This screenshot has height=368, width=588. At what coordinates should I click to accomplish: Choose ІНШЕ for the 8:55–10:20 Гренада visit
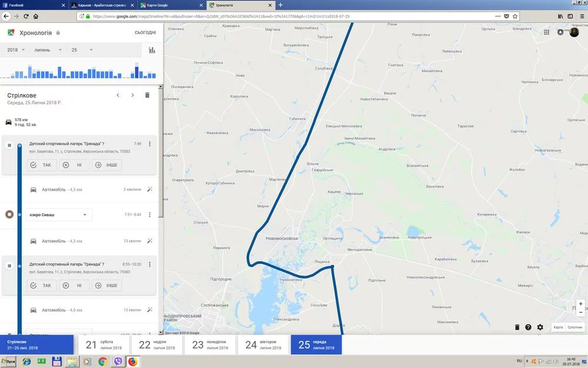coord(107,286)
